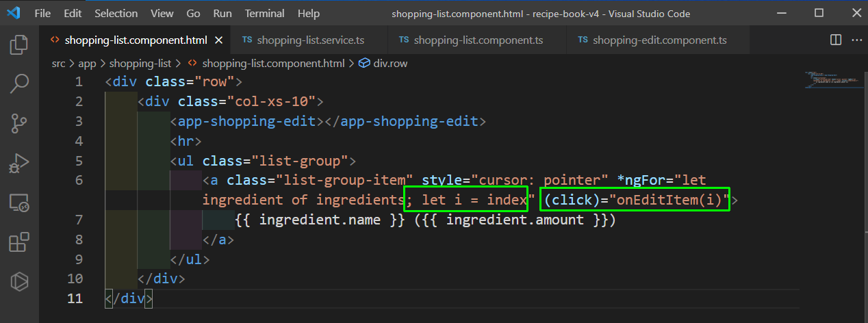Image resolution: width=868 pixels, height=323 pixels.
Task: Click the "col-xs-10" class value
Action: [271, 101]
